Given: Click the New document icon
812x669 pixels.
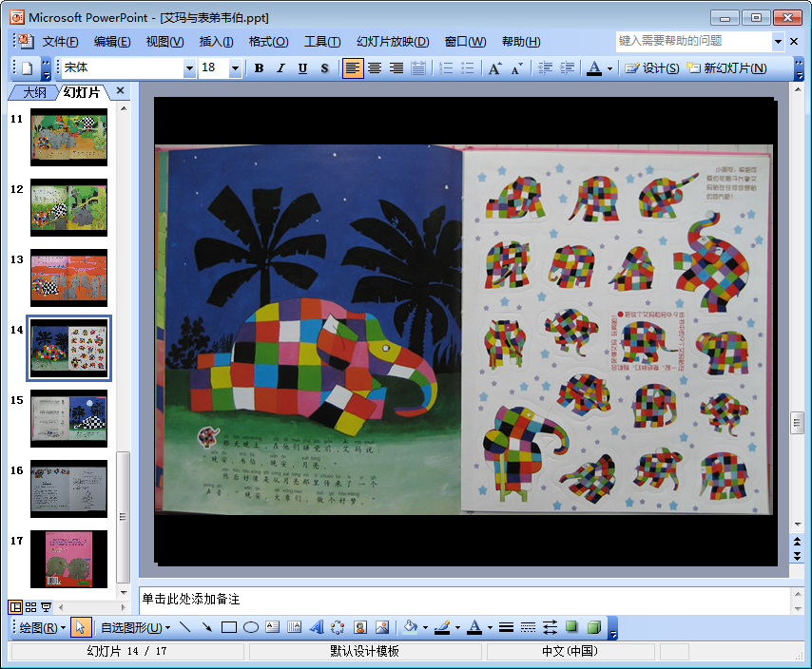Looking at the screenshot, I should point(27,68).
